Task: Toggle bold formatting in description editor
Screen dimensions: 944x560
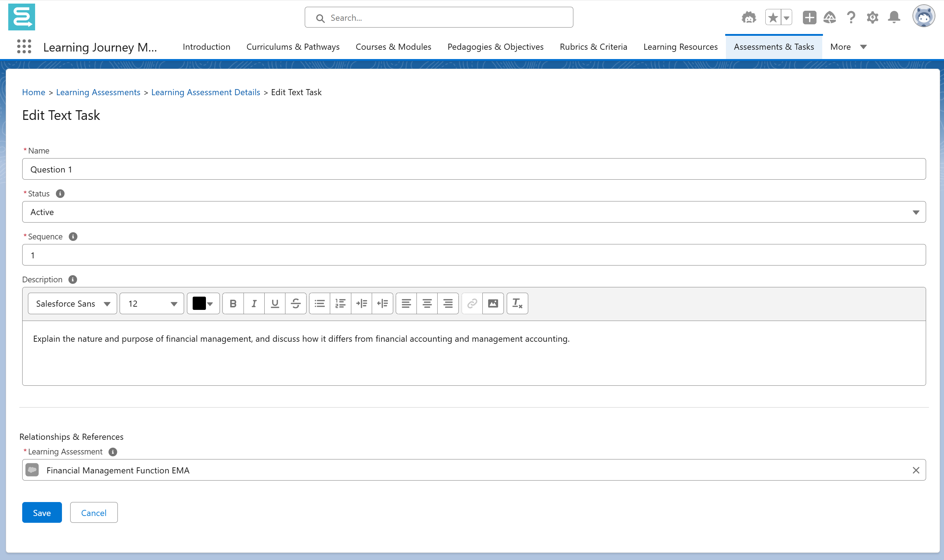Action: coord(233,303)
